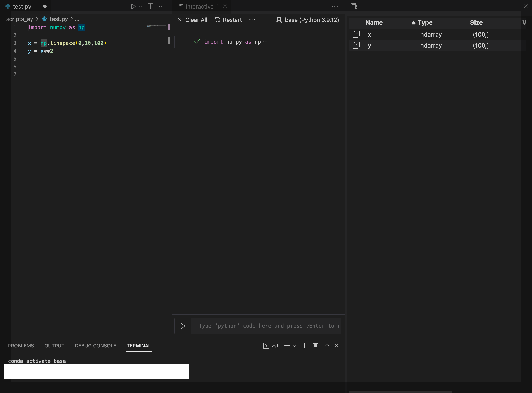Click the editor's vertical scrollbar thumb
Screen dimensions: 532x393
click(x=169, y=40)
